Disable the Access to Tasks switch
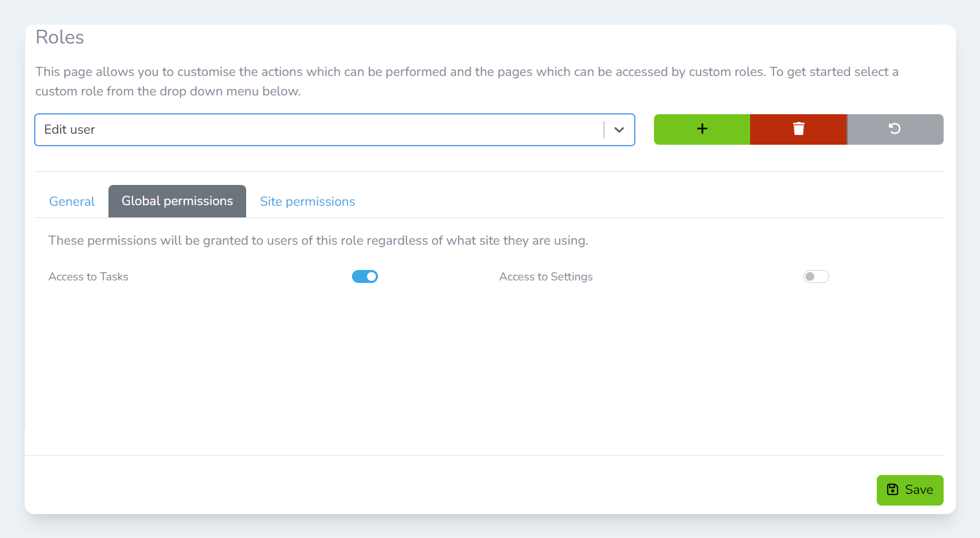Image resolution: width=980 pixels, height=538 pixels. tap(365, 276)
